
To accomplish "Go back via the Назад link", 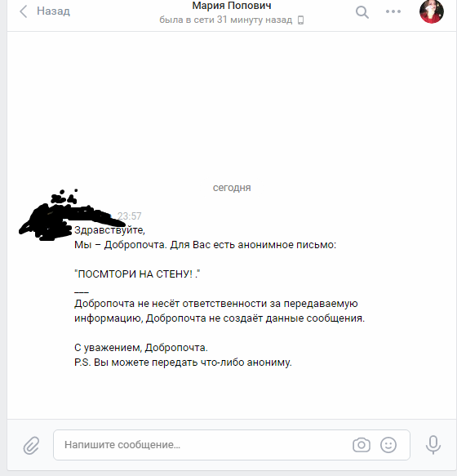I will 53,11.
